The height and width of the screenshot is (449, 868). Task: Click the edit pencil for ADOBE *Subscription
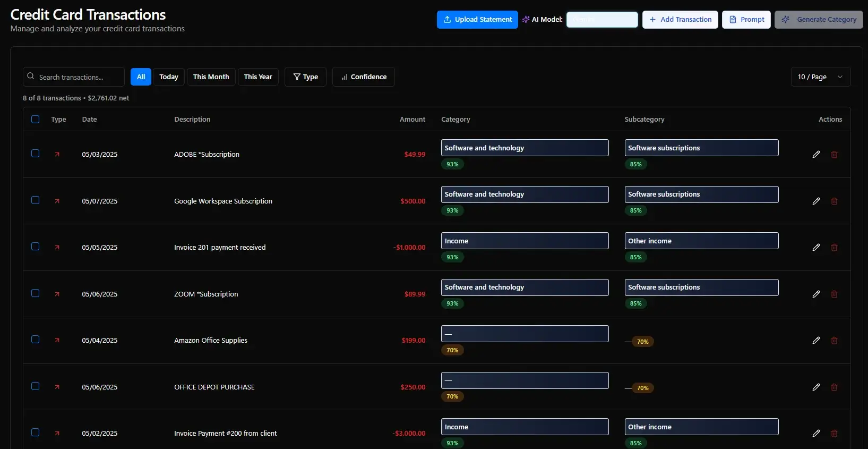816,155
